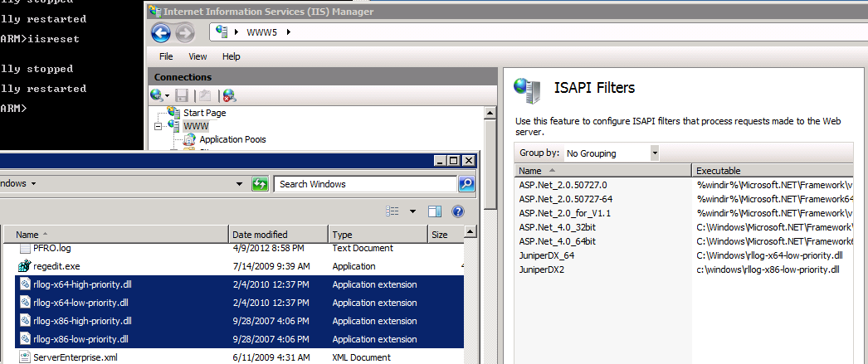The width and height of the screenshot is (868, 364).
Task: Sort files by Size column
Action: [445, 235]
